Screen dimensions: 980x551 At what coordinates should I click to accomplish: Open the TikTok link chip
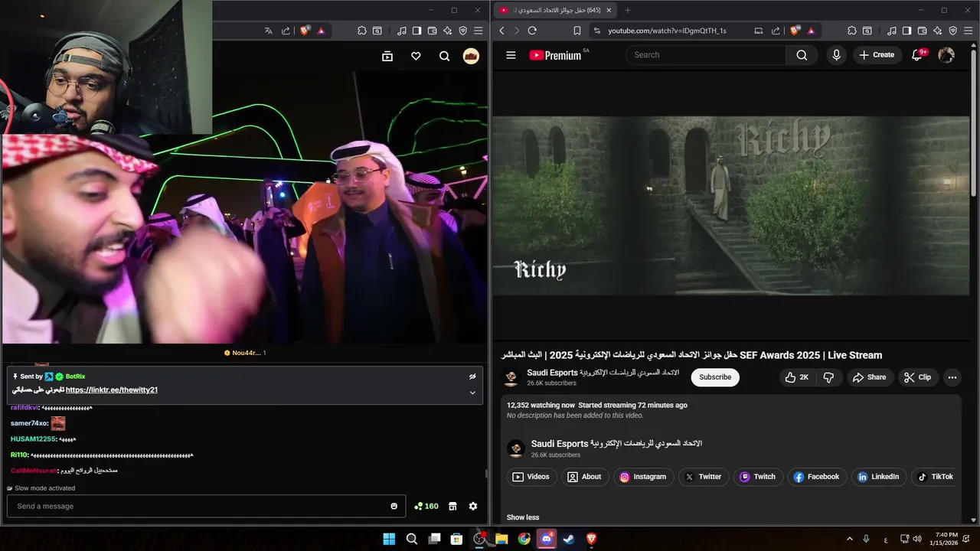pyautogui.click(x=934, y=477)
